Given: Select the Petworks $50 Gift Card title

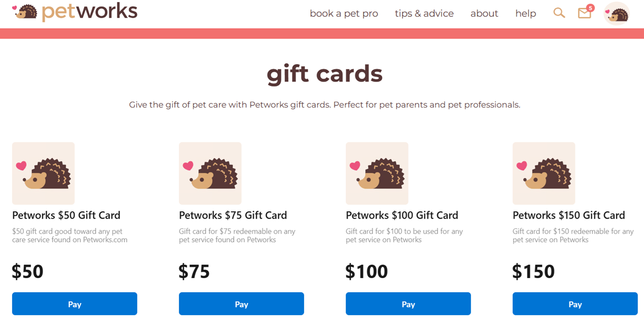Looking at the screenshot, I should [66, 215].
